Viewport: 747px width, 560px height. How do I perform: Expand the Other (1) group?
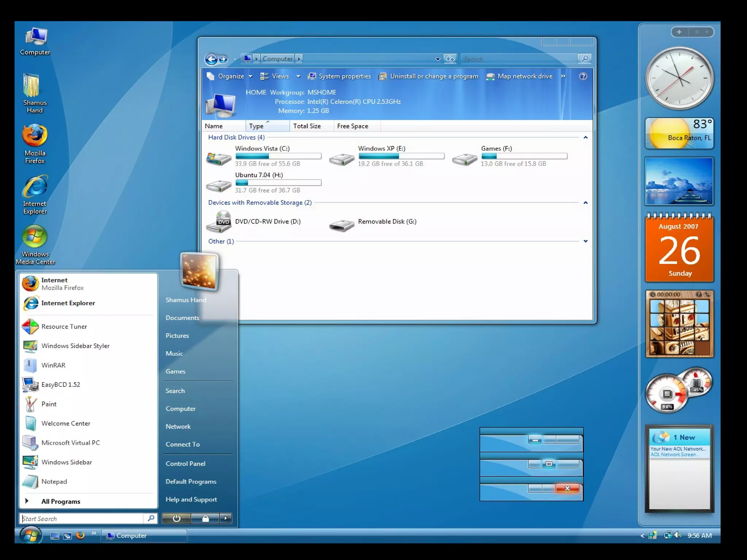[x=585, y=241]
